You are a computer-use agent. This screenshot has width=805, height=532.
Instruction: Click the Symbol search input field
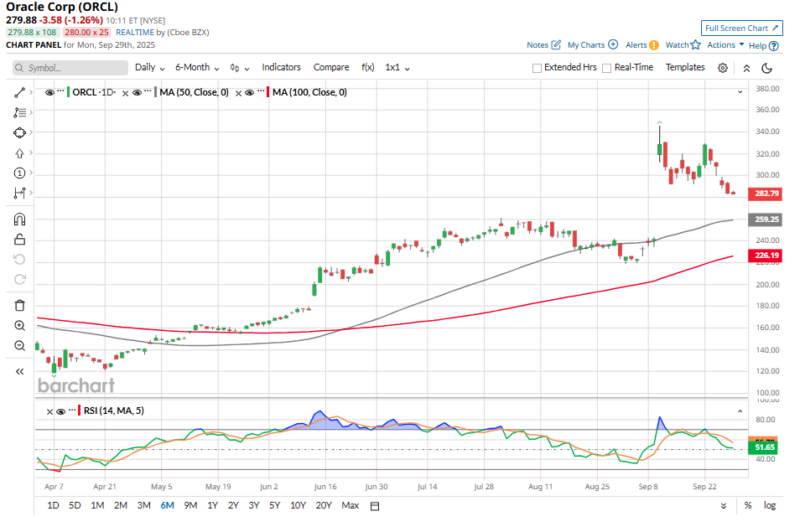(70, 68)
